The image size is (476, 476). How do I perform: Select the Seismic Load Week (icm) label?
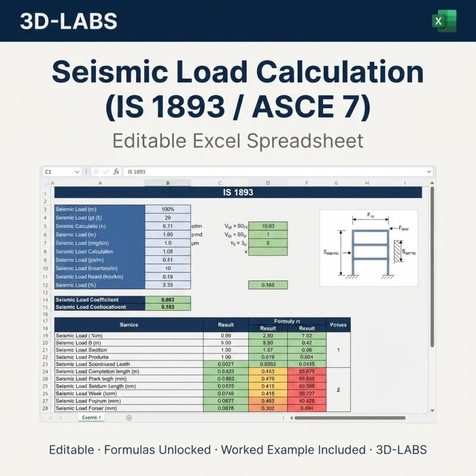pyautogui.click(x=129, y=393)
